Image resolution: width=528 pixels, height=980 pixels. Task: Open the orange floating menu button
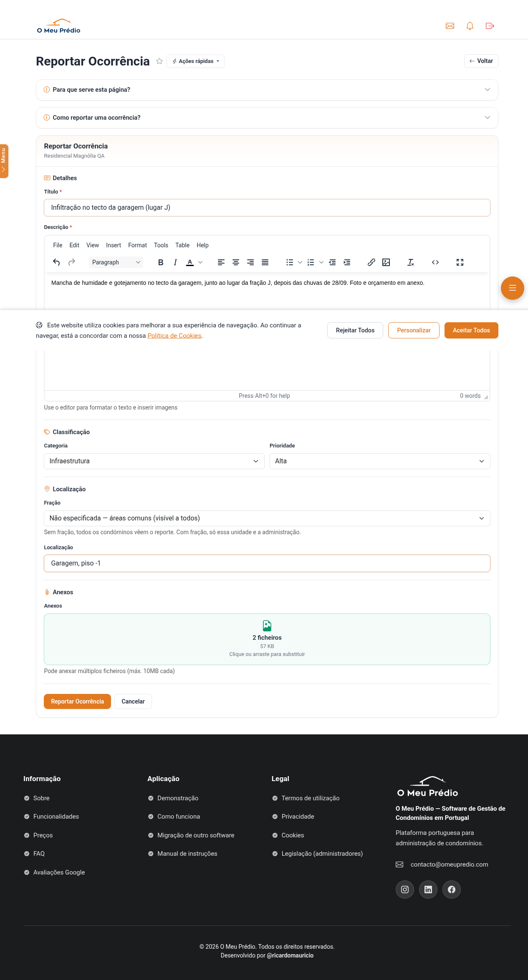[513, 288]
